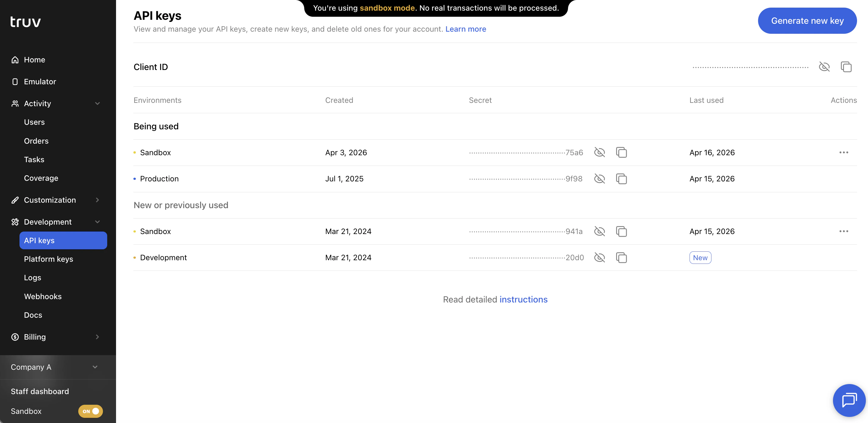Click the Activity people icon

pyautogui.click(x=15, y=103)
